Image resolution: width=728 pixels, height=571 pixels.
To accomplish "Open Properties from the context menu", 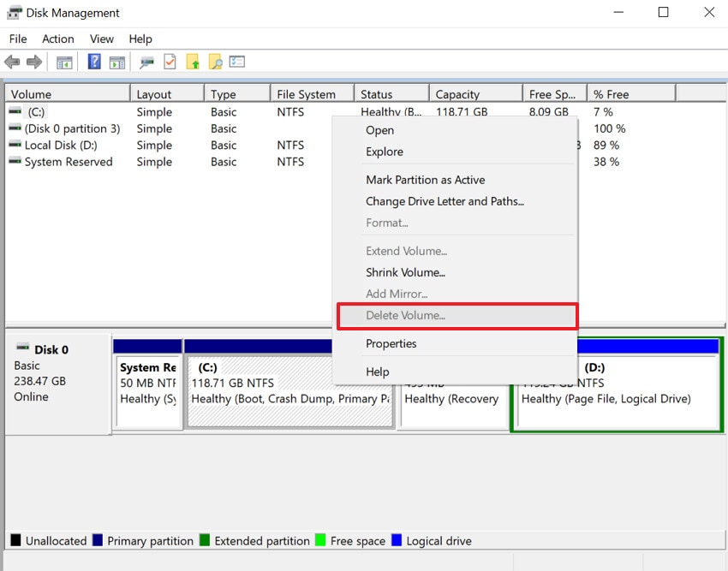I will point(391,342).
